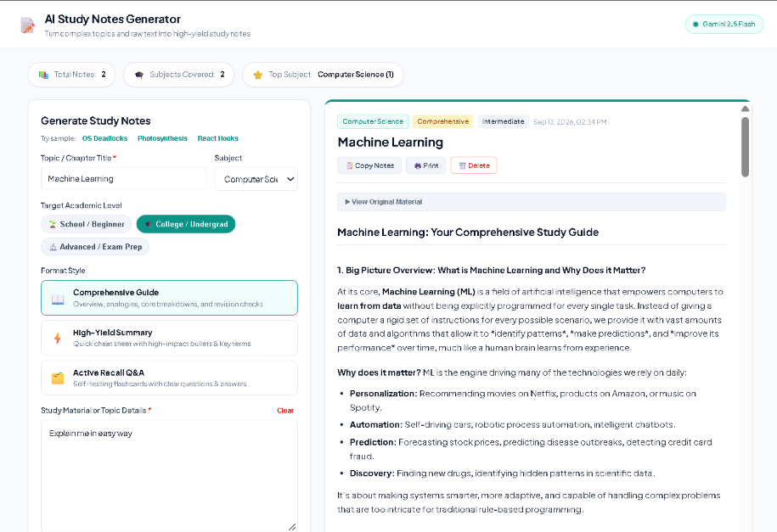Click the open book icon in Comprehensive Guide
The height and width of the screenshot is (532, 777).
[58, 300]
